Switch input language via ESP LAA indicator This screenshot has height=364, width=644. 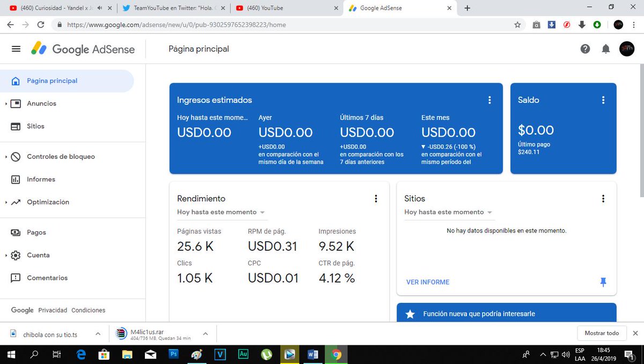(580, 354)
